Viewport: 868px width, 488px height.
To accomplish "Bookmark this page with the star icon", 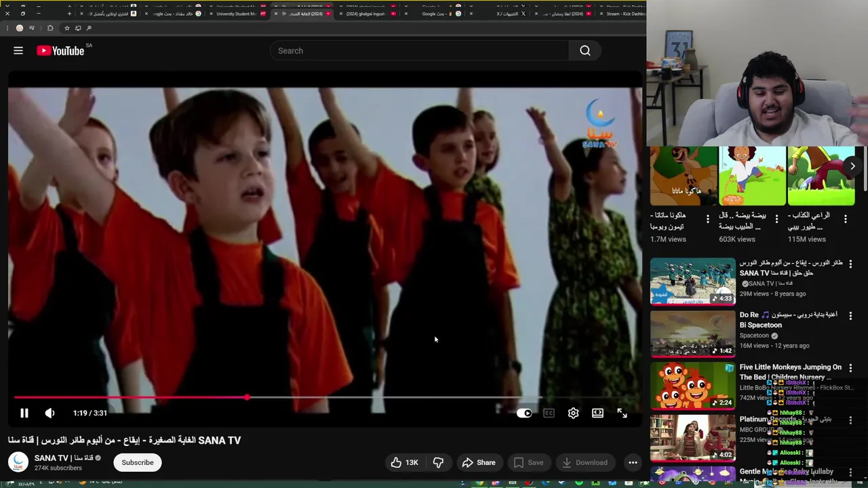I will 66,28.
